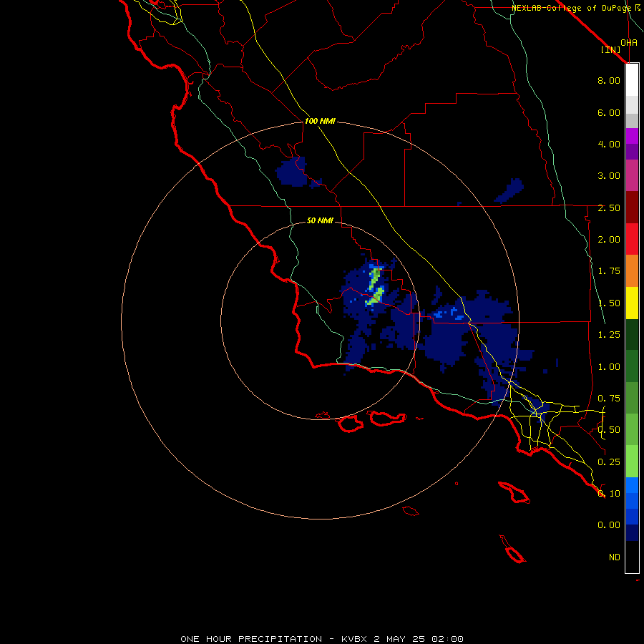The height and width of the screenshot is (644, 644).
Task: Select the 0.50 legend value
Action: pos(609,430)
